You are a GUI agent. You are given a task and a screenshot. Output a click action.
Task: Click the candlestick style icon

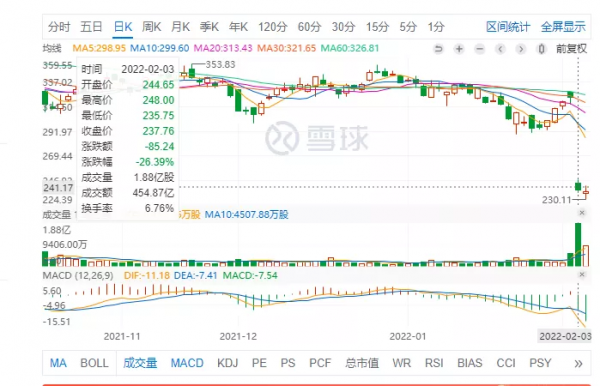[541, 49]
